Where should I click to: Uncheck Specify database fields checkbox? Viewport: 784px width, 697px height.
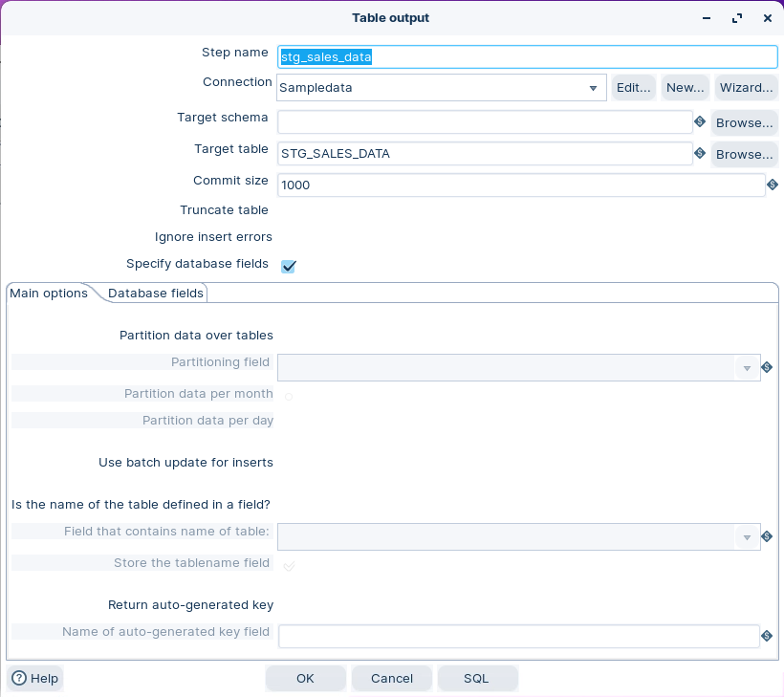(x=288, y=266)
